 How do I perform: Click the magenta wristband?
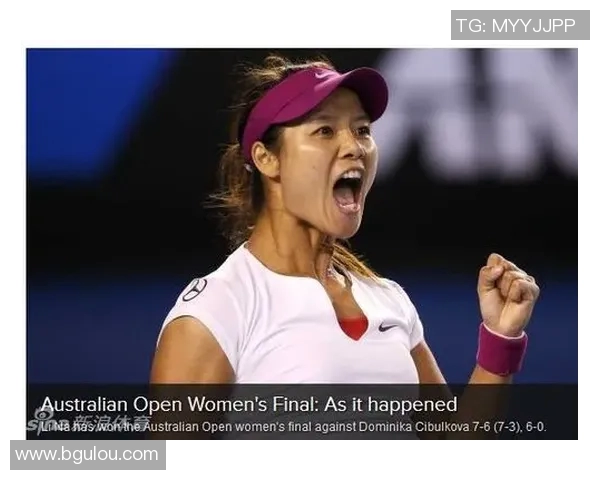point(501,349)
